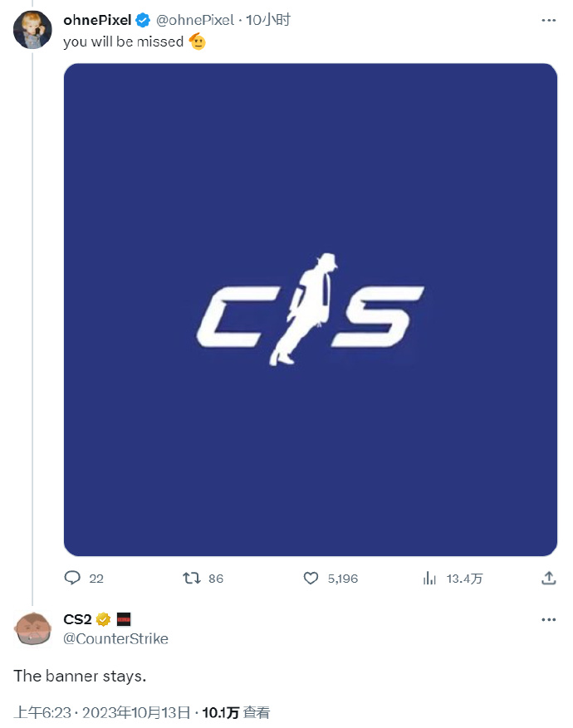Click CS2's gold verified badge
Image resolution: width=573 pixels, height=728 pixels.
(104, 619)
